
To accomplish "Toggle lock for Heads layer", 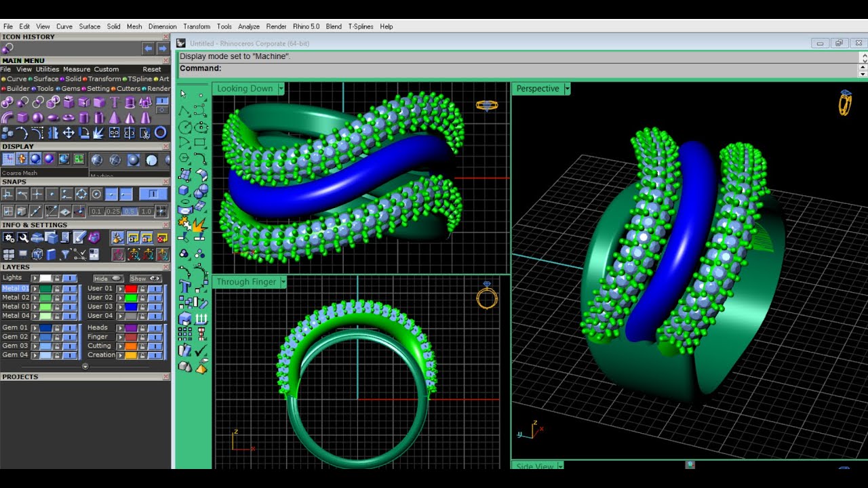I will point(142,328).
